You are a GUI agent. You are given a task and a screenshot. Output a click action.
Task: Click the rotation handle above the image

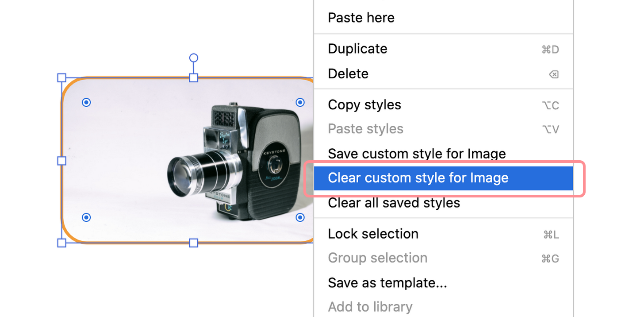click(193, 58)
